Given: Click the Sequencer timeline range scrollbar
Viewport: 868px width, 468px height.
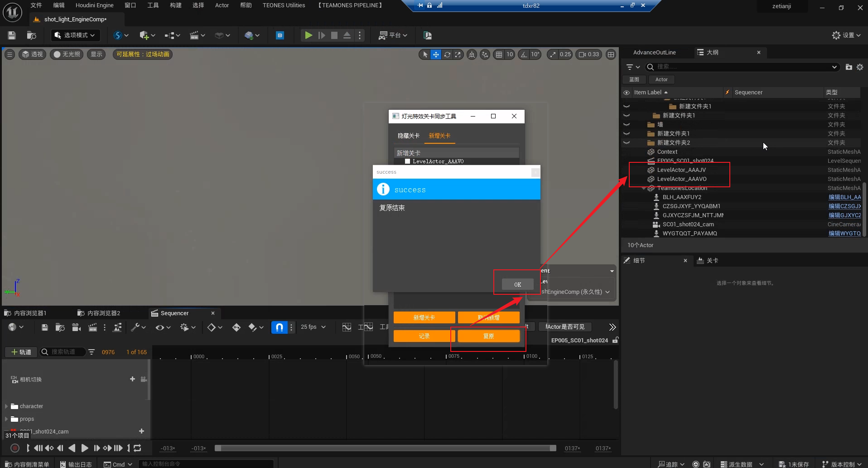Looking at the screenshot, I should 385,448.
